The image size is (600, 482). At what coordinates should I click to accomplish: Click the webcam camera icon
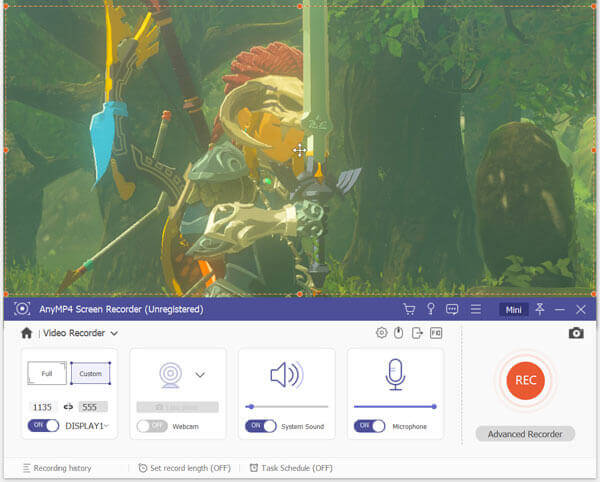pos(170,375)
